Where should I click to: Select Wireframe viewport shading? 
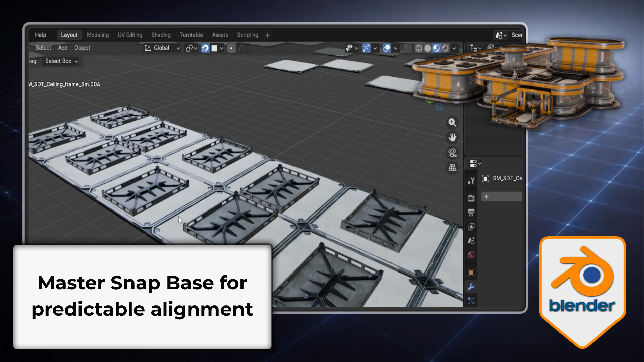pyautogui.click(x=419, y=48)
